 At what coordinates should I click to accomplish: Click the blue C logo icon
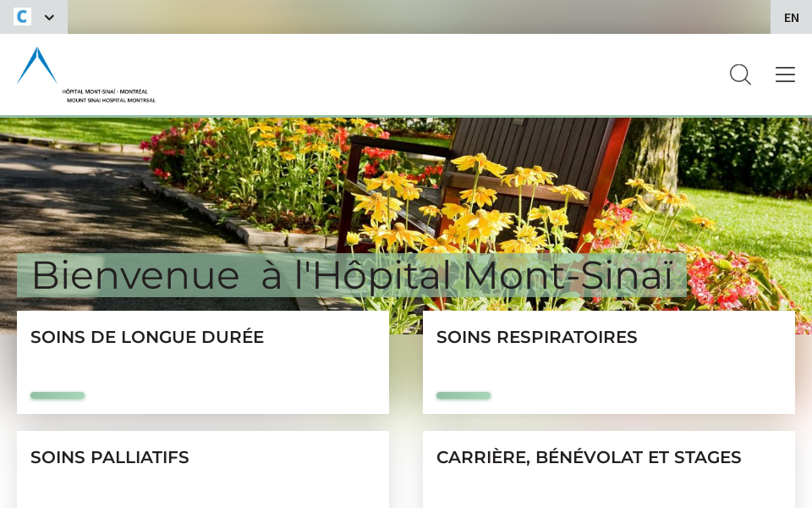pyautogui.click(x=22, y=17)
